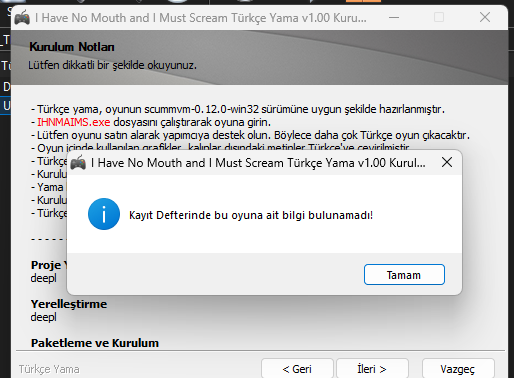Click the gamepad icon in installer title bar

(22, 17)
